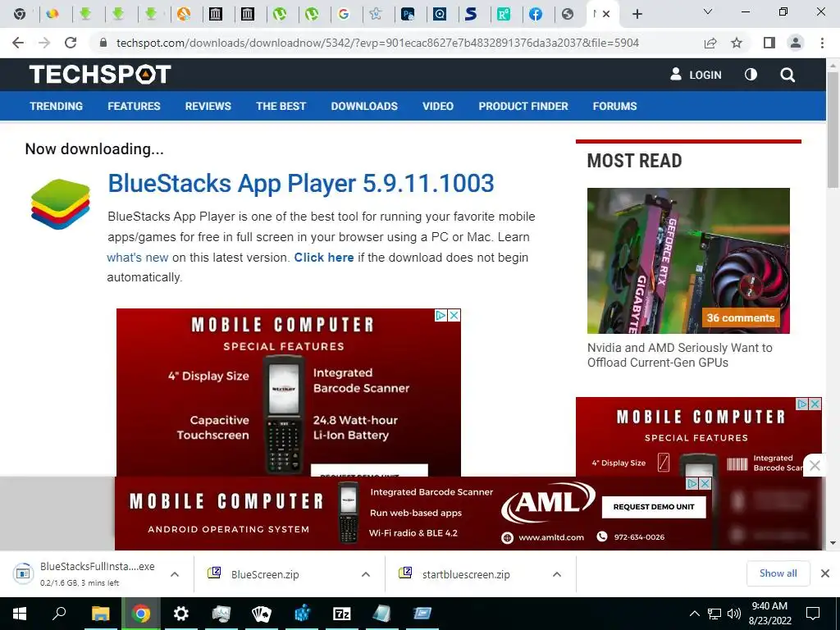Go to the REVIEWS section

tap(208, 106)
